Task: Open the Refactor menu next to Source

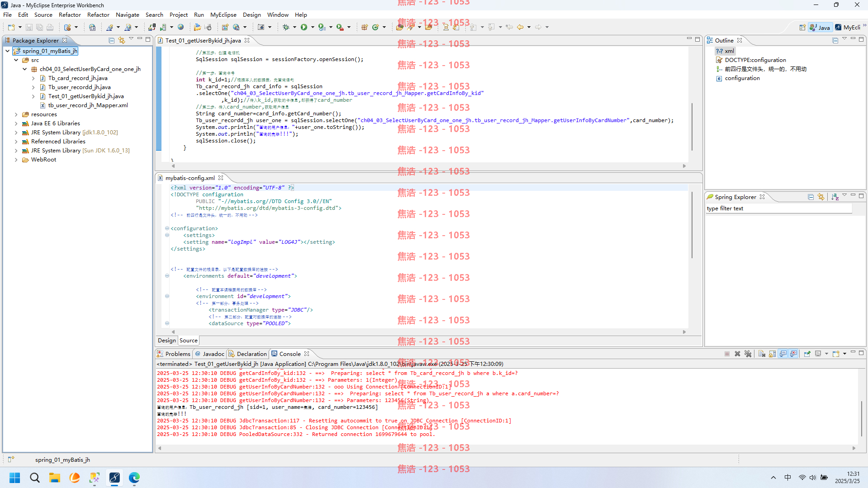Action: pos(70,15)
